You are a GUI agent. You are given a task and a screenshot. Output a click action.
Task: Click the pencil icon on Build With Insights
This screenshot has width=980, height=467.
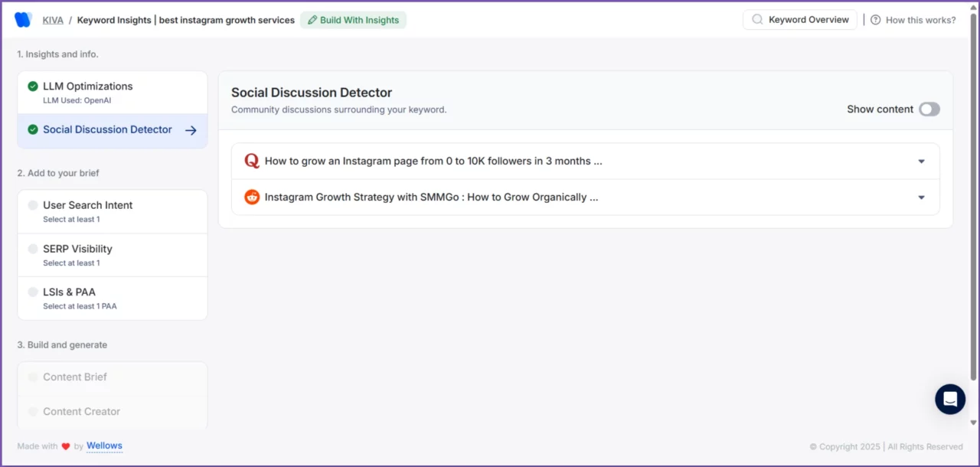click(311, 20)
